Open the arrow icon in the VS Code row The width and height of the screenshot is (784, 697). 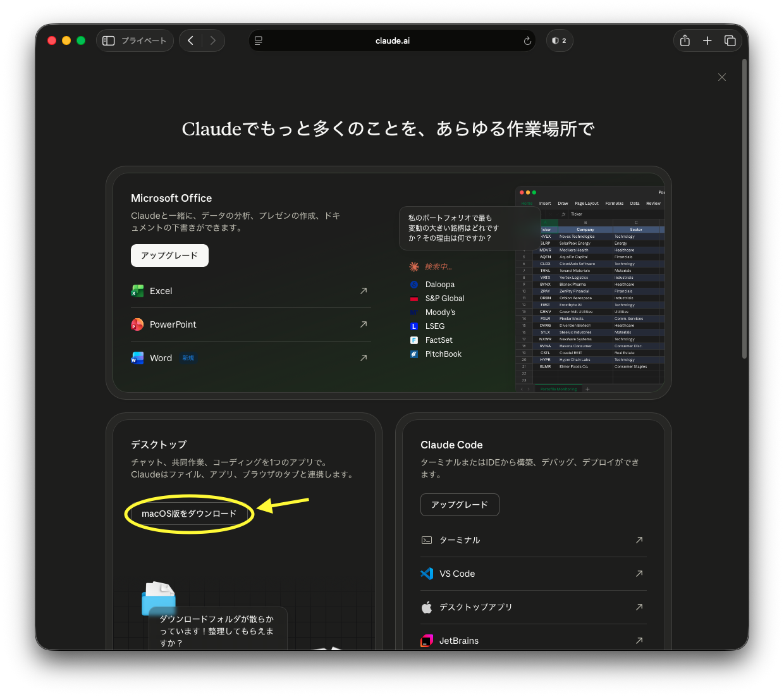coord(639,574)
